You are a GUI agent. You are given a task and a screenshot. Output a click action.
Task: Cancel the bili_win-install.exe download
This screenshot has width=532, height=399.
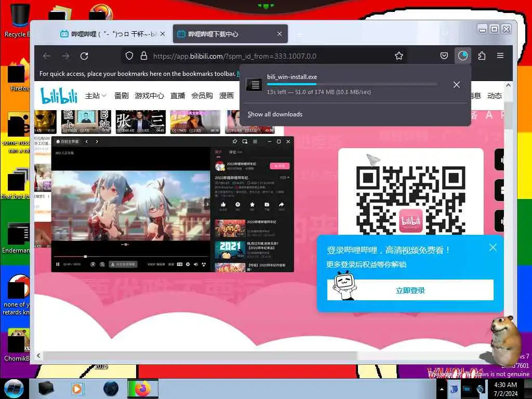pyautogui.click(x=457, y=85)
